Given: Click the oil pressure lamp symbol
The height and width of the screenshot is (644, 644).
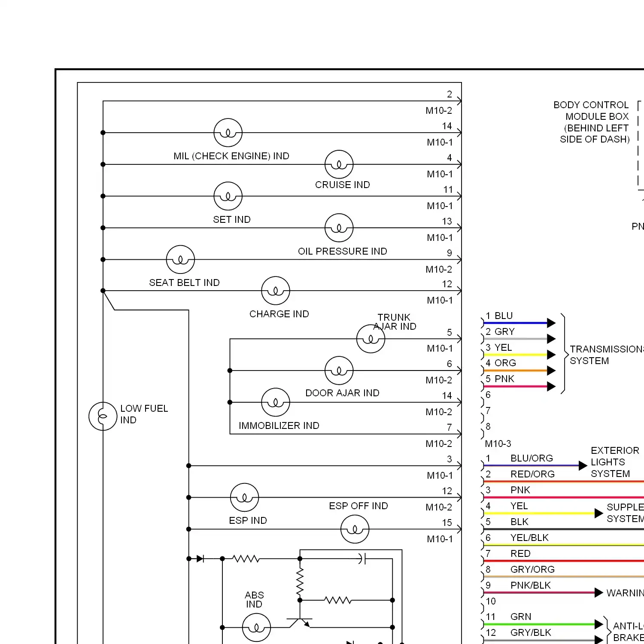Looking at the screenshot, I should [339, 228].
